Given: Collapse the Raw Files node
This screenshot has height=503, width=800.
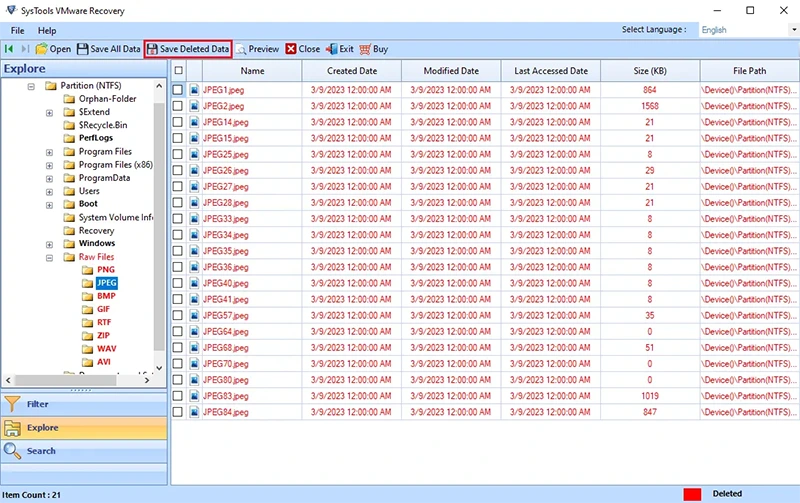Looking at the screenshot, I should pos(49,258).
